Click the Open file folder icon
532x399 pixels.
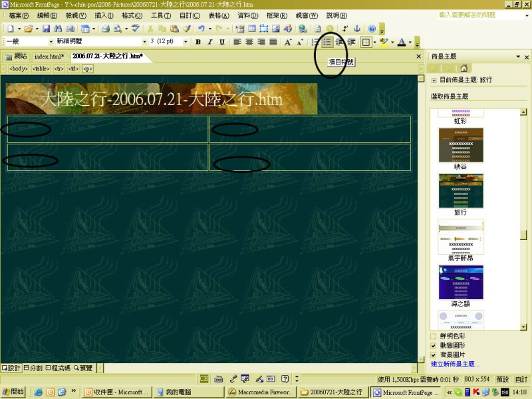(29, 29)
